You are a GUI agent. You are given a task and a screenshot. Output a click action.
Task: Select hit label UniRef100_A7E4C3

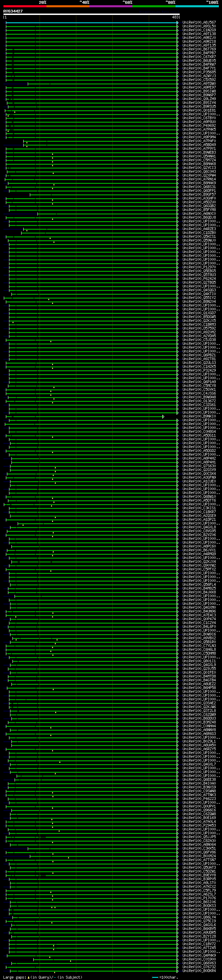199,615
